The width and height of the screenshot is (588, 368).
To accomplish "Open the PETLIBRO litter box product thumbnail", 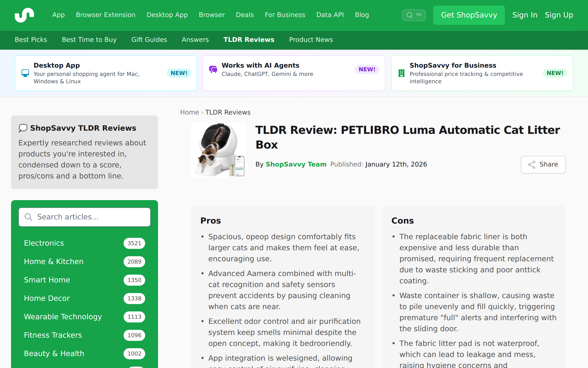I will [x=219, y=150].
